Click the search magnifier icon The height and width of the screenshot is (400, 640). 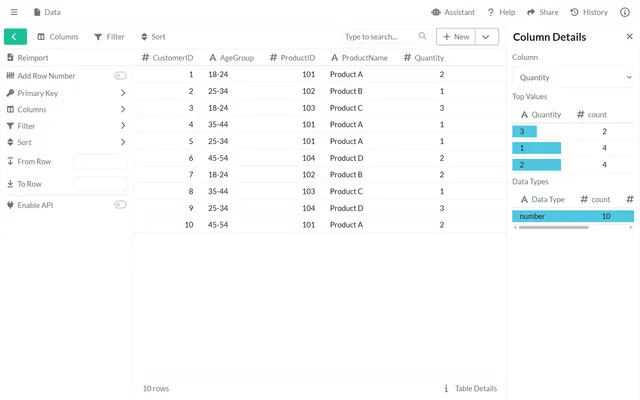(x=422, y=36)
